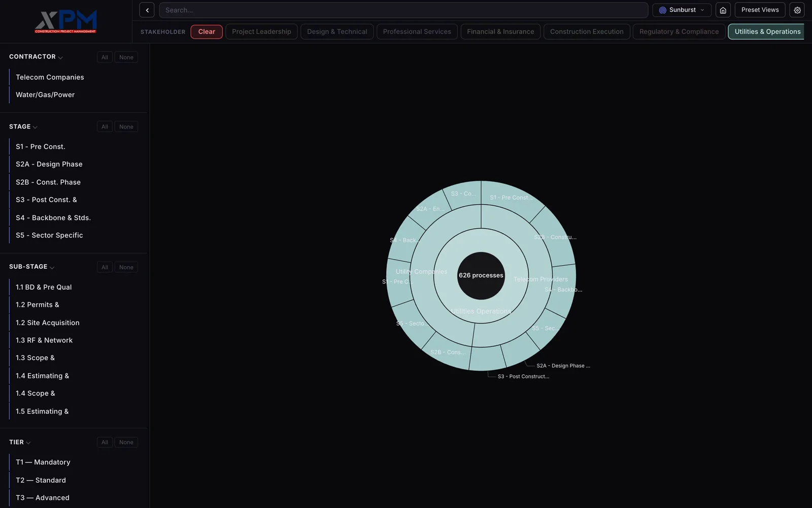Screen dimensions: 812x508
Task: Select None in the CONTRACTOR section
Action: tap(126, 57)
